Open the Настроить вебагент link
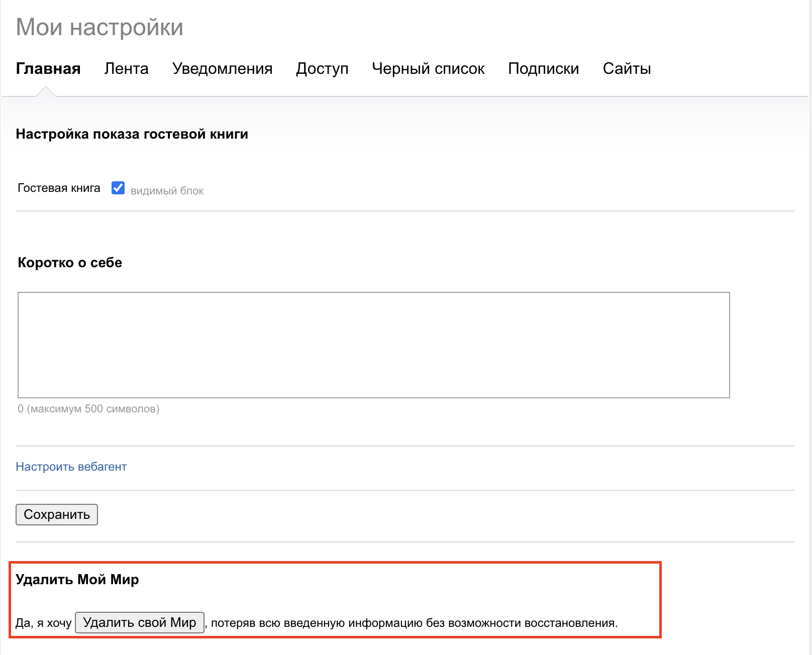This screenshot has height=655, width=812. click(71, 467)
